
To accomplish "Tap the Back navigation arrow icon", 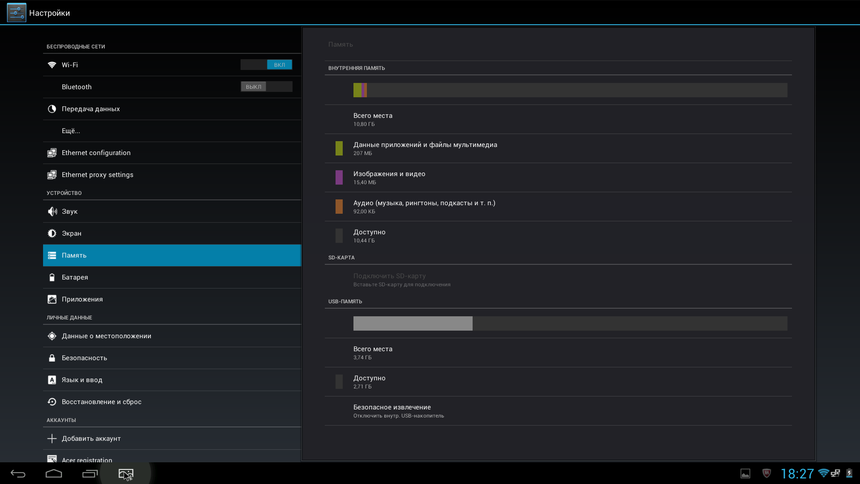I will coord(18,473).
